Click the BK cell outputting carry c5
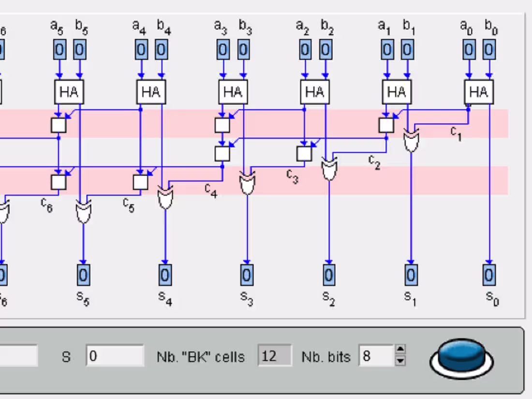Viewport: 532px width, 399px height. 140,182
